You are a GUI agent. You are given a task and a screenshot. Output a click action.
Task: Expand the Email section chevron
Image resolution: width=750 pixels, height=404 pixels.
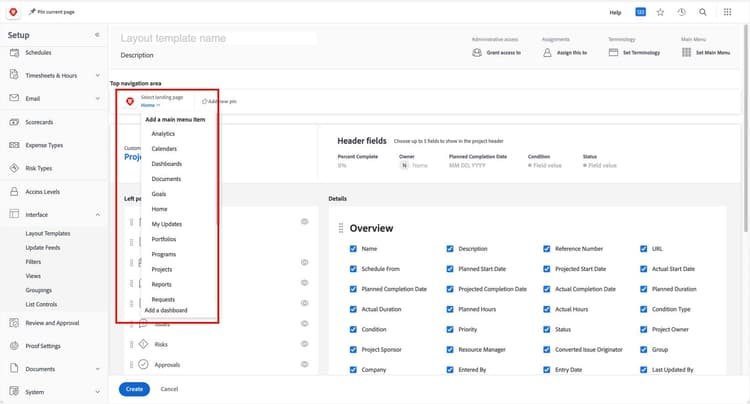click(98, 98)
